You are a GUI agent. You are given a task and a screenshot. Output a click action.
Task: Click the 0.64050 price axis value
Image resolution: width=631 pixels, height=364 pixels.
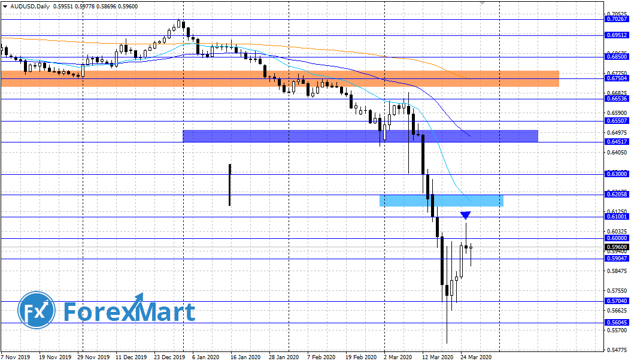point(617,153)
